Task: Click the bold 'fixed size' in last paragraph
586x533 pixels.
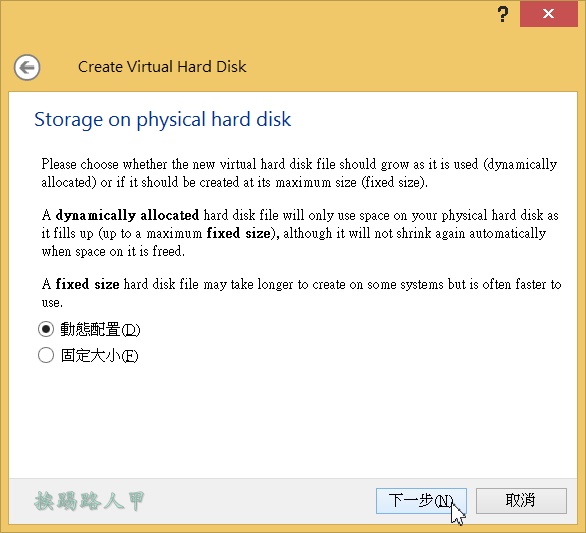Action: (87, 284)
